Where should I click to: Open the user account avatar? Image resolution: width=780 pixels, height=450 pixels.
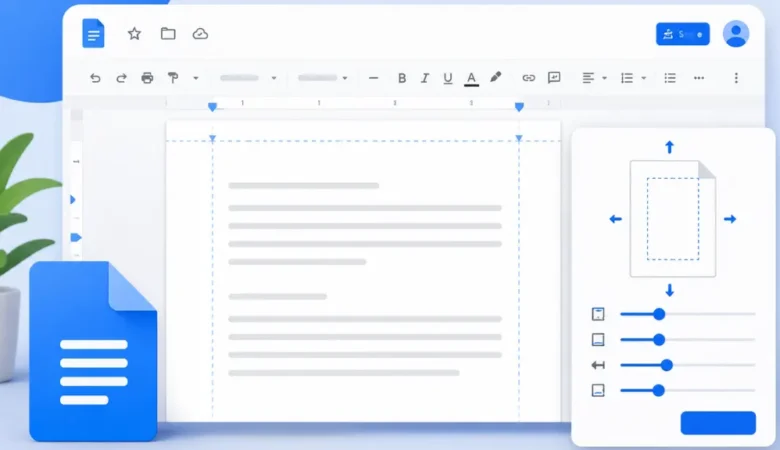[736, 34]
